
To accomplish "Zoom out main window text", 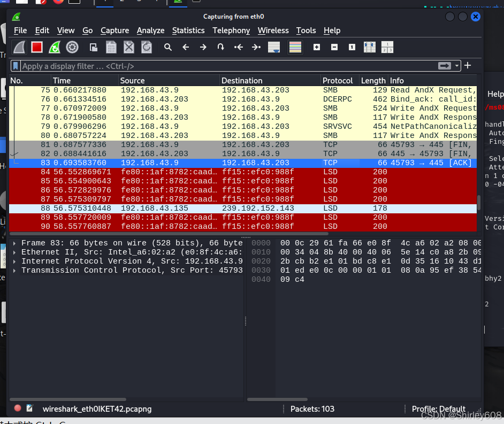I will [334, 48].
